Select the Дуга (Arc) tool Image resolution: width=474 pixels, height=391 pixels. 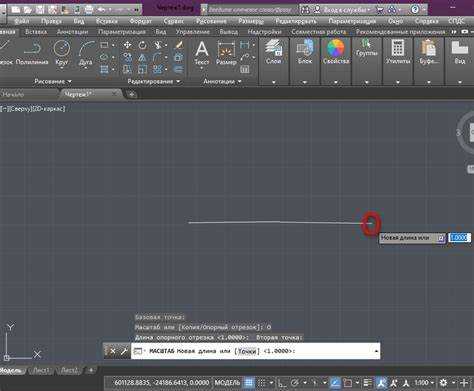click(x=85, y=53)
